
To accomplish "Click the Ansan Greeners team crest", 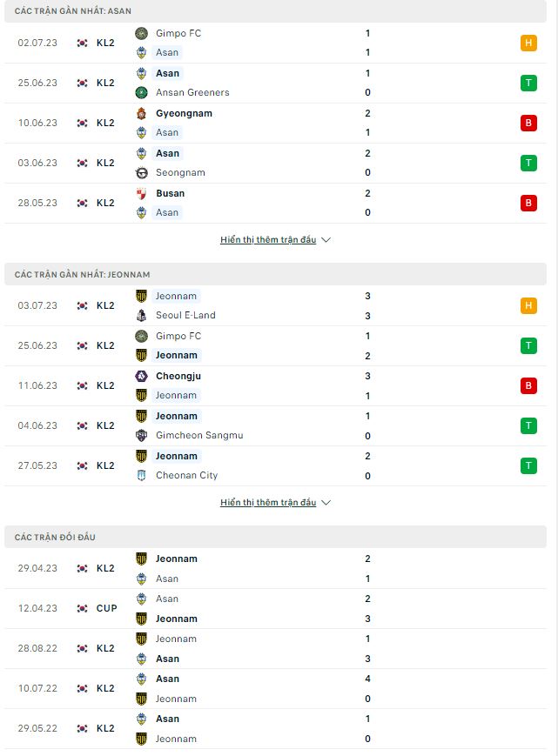I will (x=141, y=92).
